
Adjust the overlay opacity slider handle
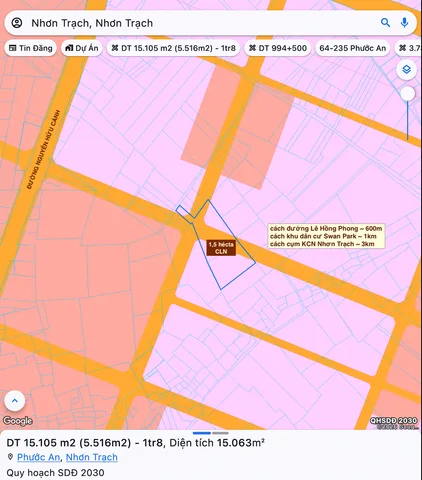point(407,94)
